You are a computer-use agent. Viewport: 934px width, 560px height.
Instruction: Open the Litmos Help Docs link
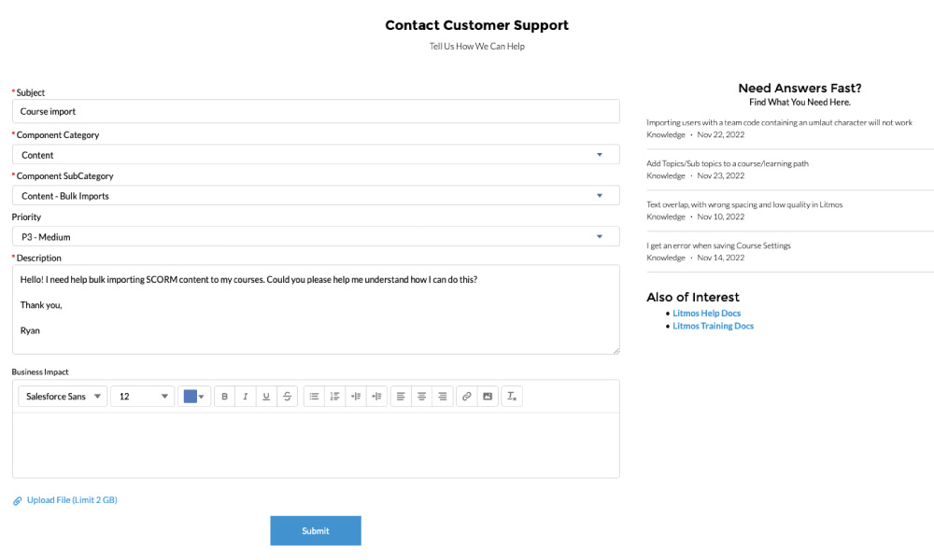point(706,313)
